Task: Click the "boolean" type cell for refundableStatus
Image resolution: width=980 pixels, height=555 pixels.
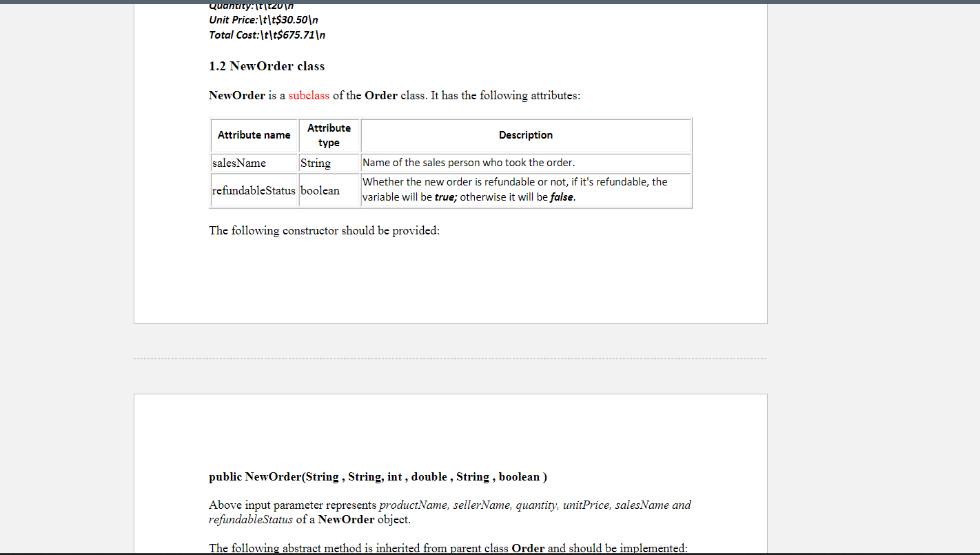Action: [320, 190]
